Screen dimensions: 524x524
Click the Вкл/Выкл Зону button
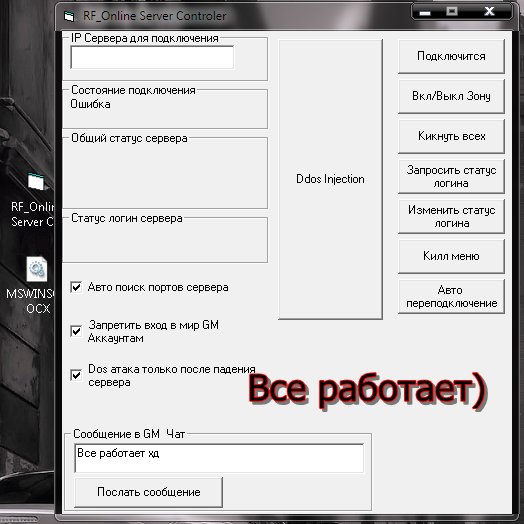[x=451, y=96]
